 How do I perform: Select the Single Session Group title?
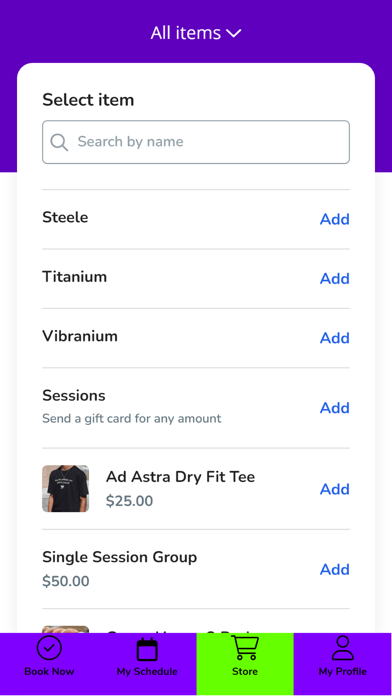point(119,557)
